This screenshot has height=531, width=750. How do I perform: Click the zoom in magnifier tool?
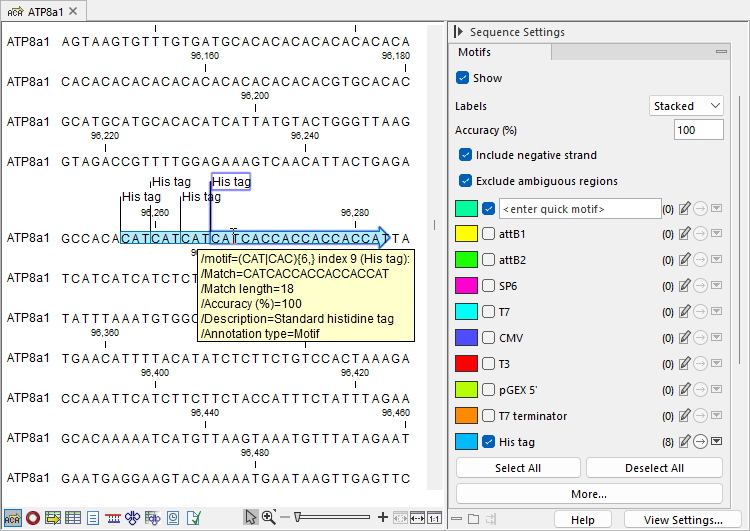coord(268,517)
